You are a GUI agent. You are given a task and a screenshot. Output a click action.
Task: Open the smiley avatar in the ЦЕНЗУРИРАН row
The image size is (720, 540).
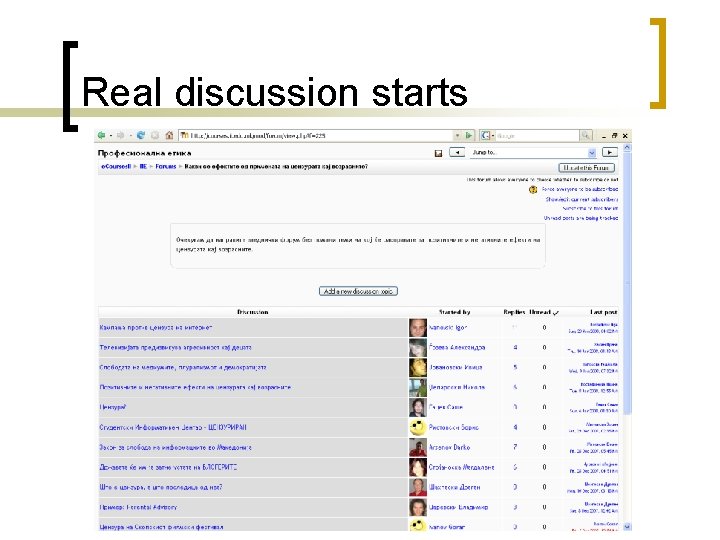pos(418,427)
